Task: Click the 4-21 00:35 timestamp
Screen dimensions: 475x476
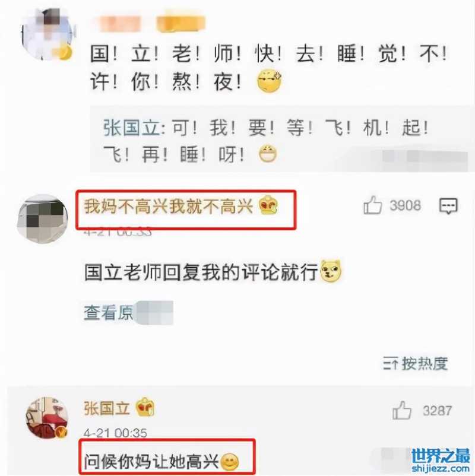Action: click(x=115, y=433)
